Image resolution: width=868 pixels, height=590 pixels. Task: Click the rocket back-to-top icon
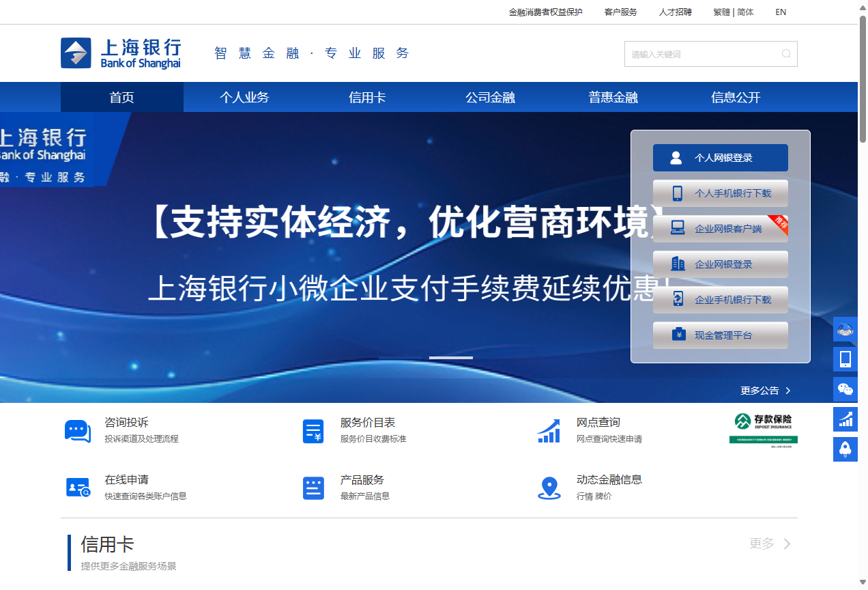pyautogui.click(x=845, y=449)
